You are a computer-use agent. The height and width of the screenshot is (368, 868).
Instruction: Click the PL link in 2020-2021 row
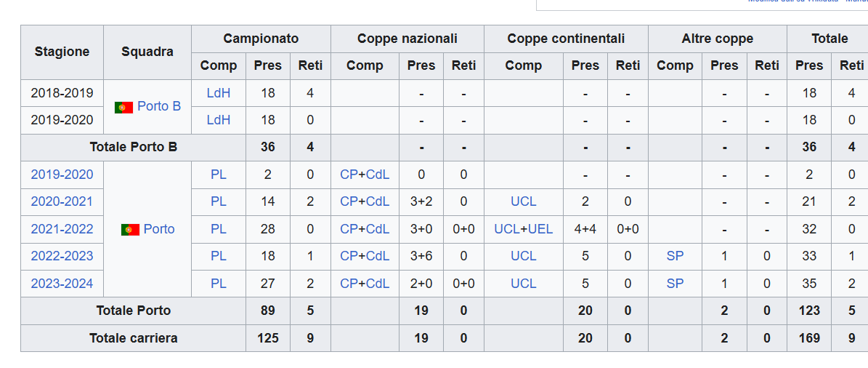tap(219, 201)
